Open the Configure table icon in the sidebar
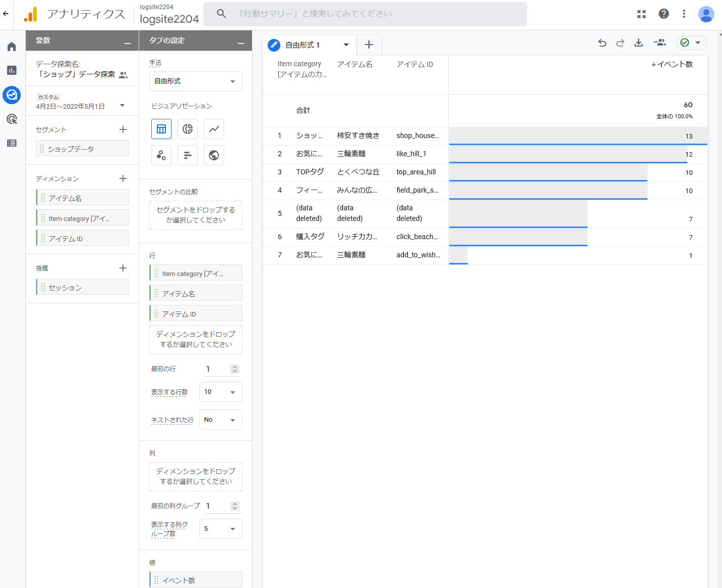 coord(12,143)
